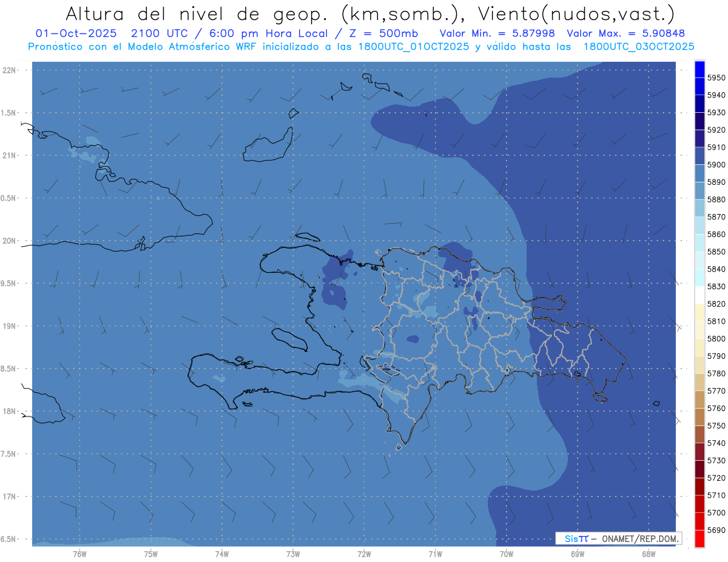This screenshot has width=728, height=562.
Task: Click the '6.5N' latitude tick label
Action: point(8,539)
